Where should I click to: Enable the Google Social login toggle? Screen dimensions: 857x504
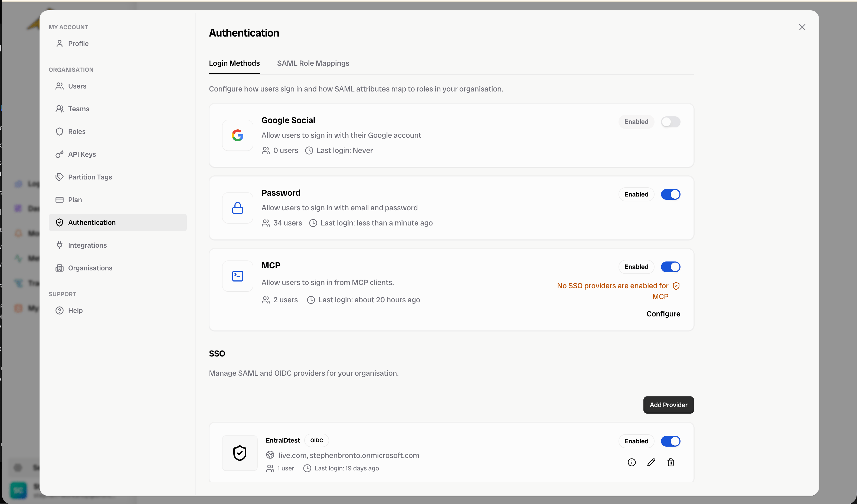click(671, 122)
